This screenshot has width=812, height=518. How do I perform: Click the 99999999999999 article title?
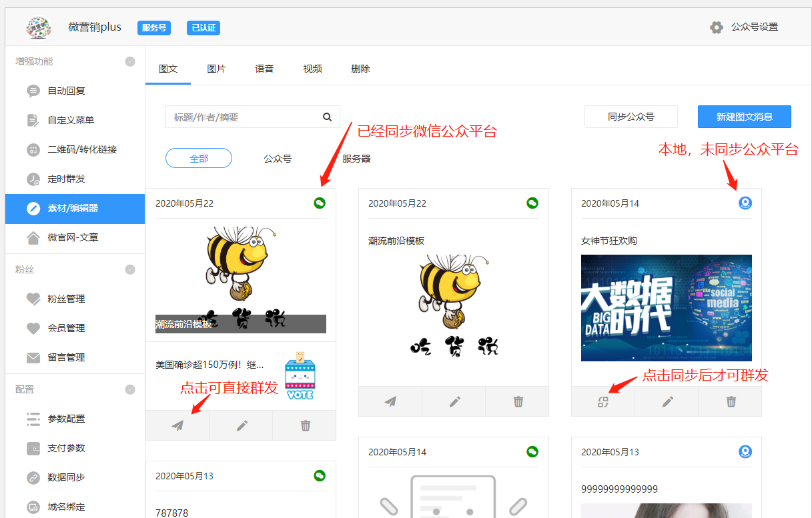click(x=620, y=489)
